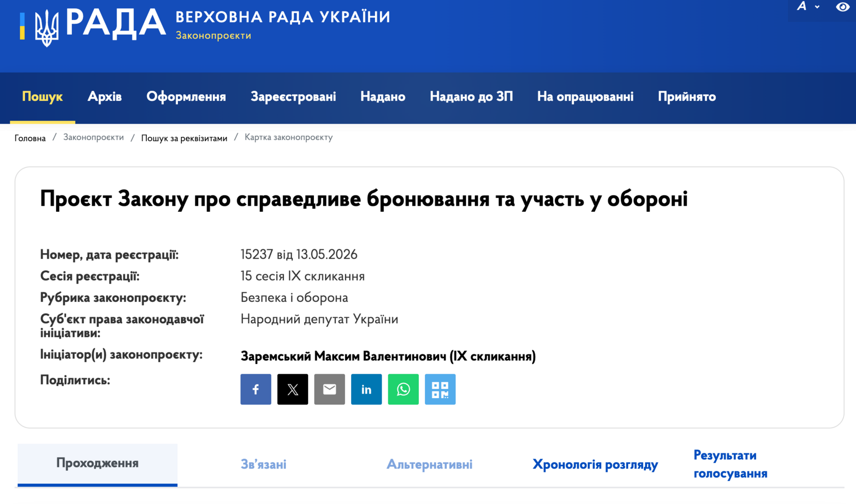Open Результати голосування tab
Screen dimensions: 856x504
[730, 464]
